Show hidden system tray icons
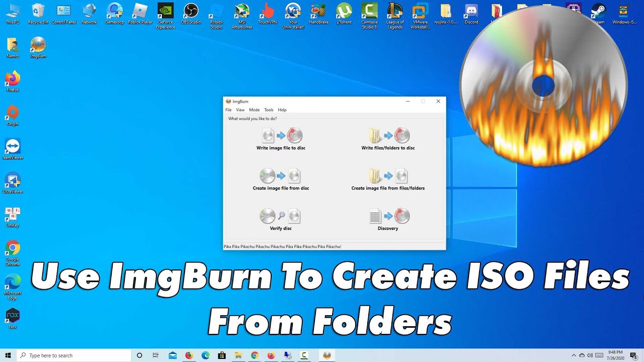 click(574, 355)
